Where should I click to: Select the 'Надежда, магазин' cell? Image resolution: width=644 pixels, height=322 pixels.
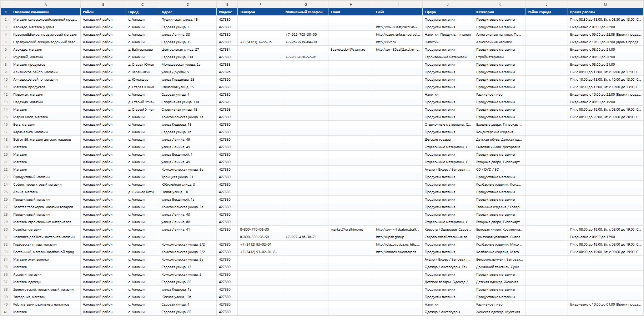[46, 102]
